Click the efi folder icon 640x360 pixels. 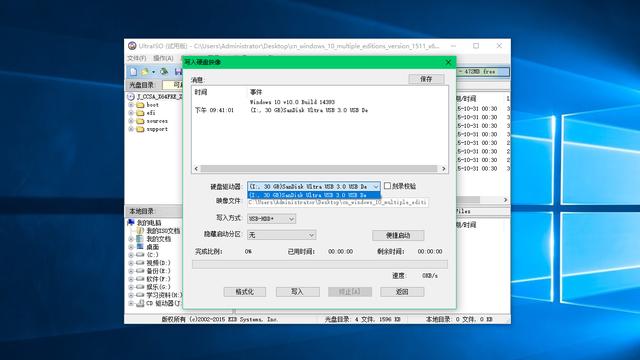click(140, 113)
